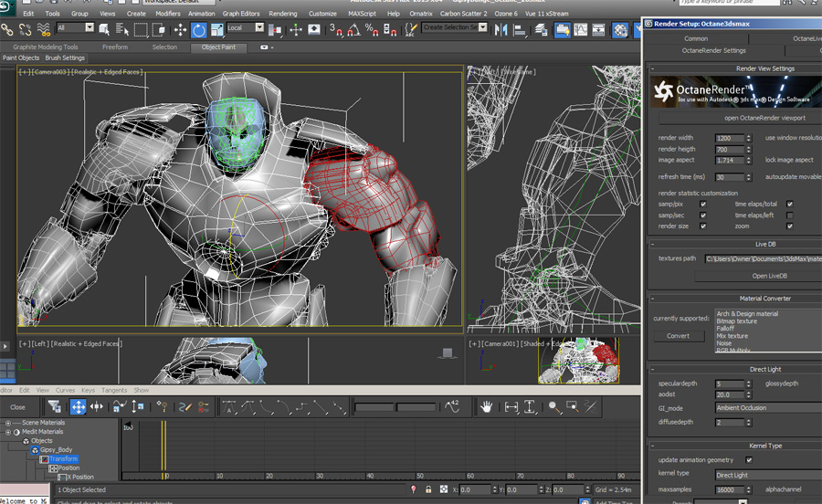Toggle update animation geometry checkbox
The width and height of the screenshot is (822, 504).
pos(749,460)
